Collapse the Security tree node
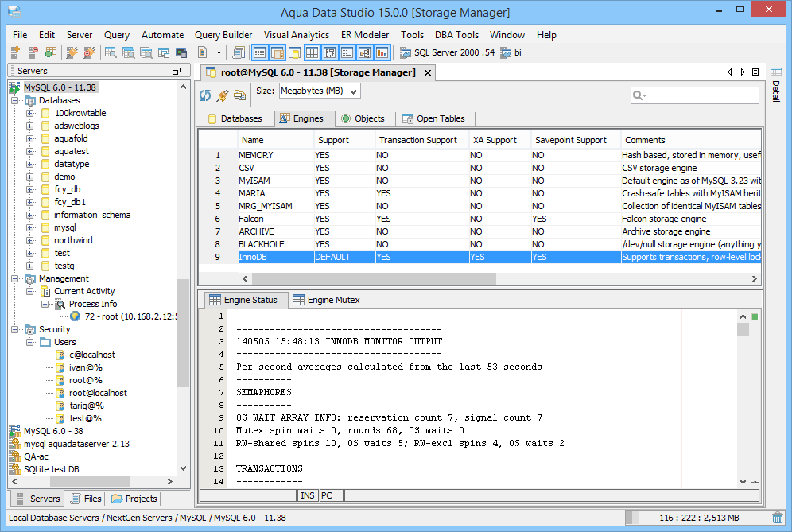Viewport: 792px width, 532px height. click(x=15, y=329)
